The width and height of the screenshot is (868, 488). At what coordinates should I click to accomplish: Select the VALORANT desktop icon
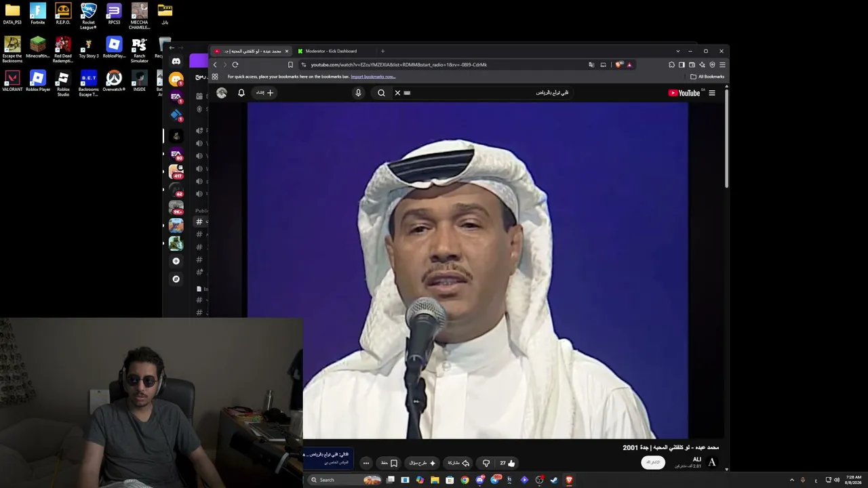[12, 81]
